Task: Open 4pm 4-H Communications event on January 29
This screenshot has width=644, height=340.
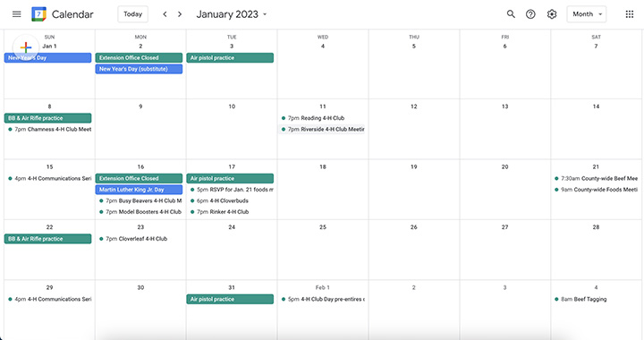Action: (49, 300)
